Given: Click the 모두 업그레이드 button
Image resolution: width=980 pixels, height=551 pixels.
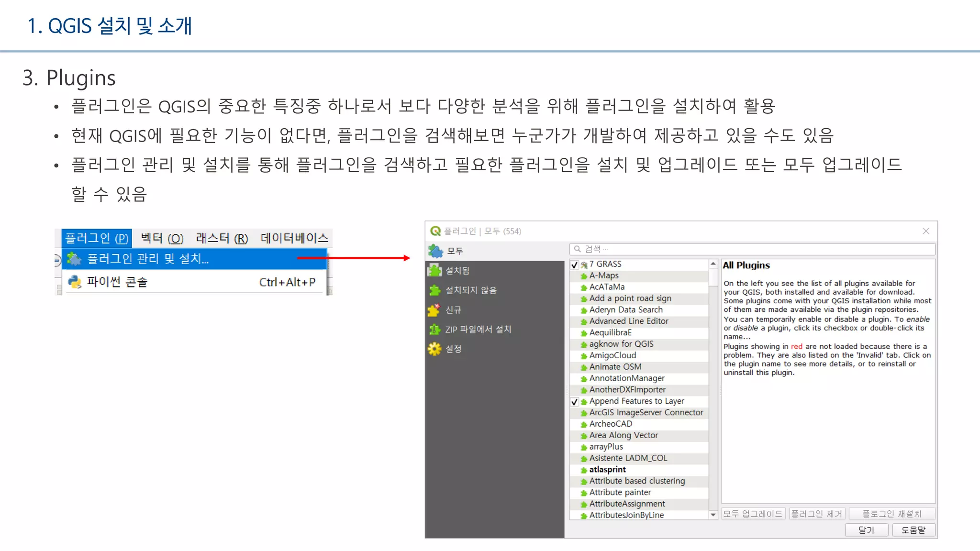Looking at the screenshot, I should coord(753,514).
